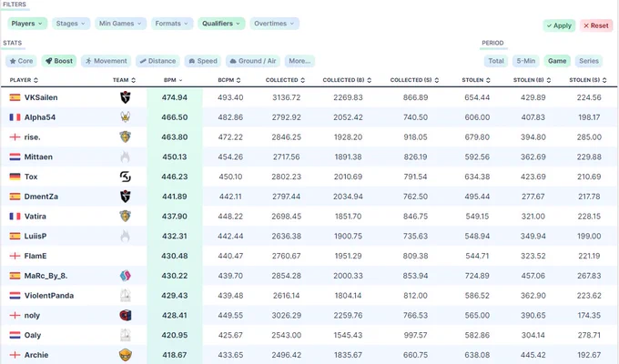Open the Formats filter dropdown

[172, 24]
